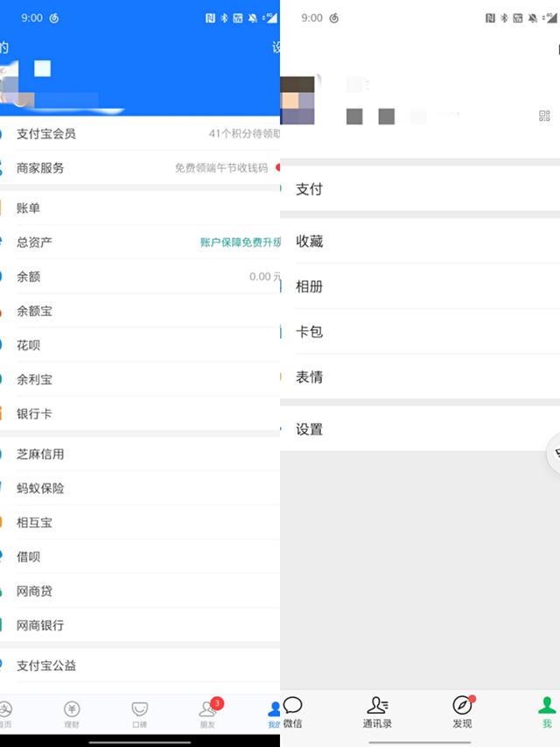560x747 pixels.
Task: Open 银行卡 bank cards row
Action: coord(140,413)
